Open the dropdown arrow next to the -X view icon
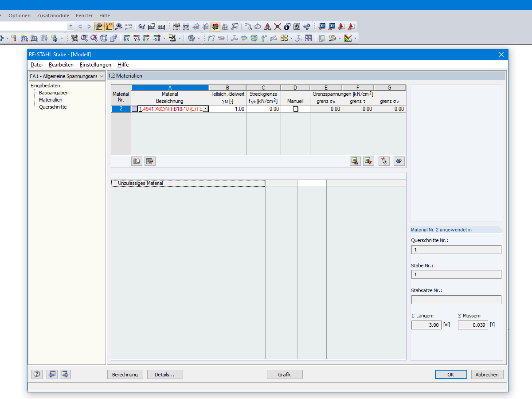This screenshot has height=399, width=532. (164, 38)
